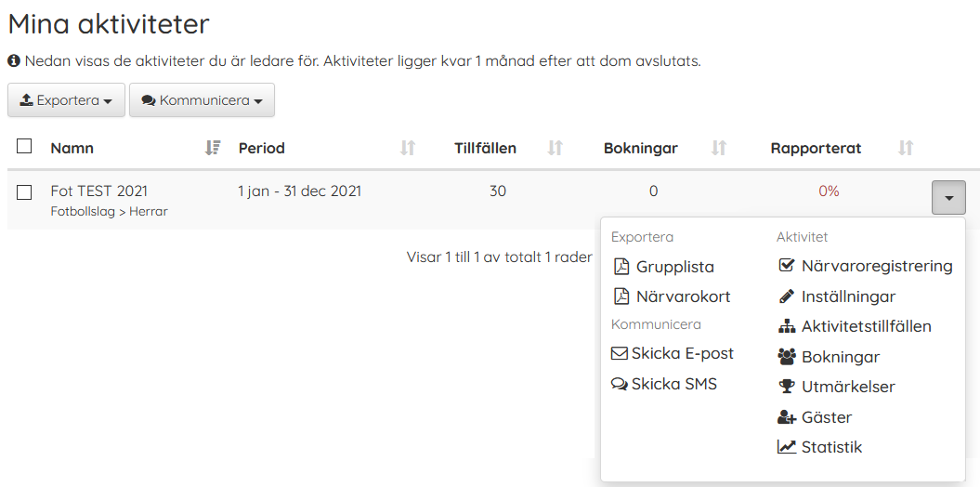Screen dimensions: 980x487
Task: Click the speech bubbles icon for Skicka SMS
Action: coord(620,384)
